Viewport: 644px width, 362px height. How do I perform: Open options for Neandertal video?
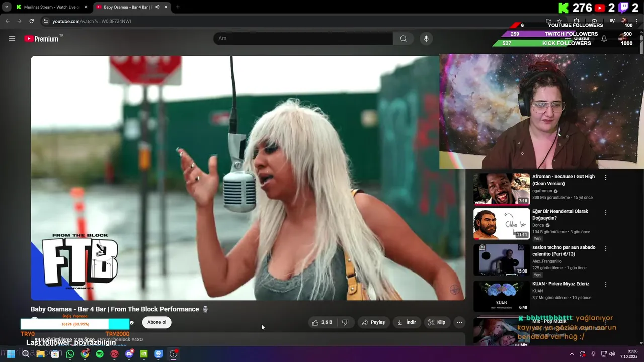click(606, 212)
